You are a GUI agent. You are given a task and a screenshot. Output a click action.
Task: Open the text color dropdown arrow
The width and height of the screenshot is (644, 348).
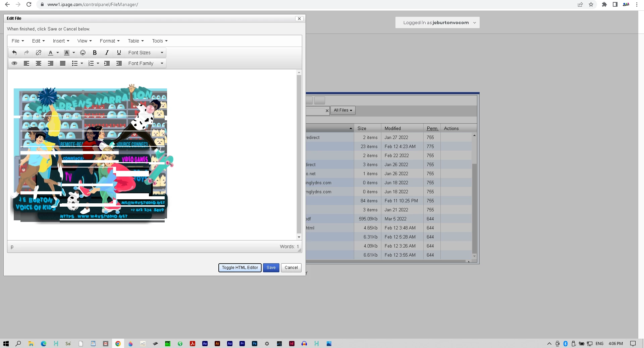[58, 53]
